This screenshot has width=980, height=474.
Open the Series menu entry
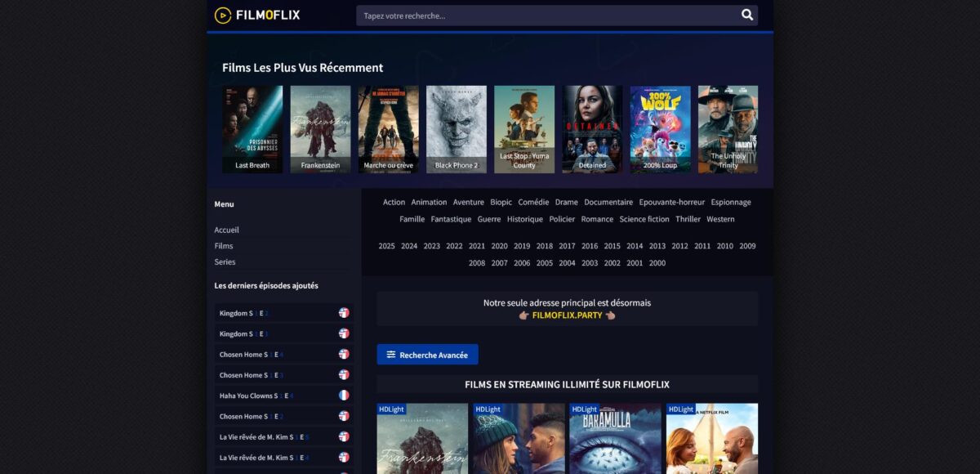(225, 262)
